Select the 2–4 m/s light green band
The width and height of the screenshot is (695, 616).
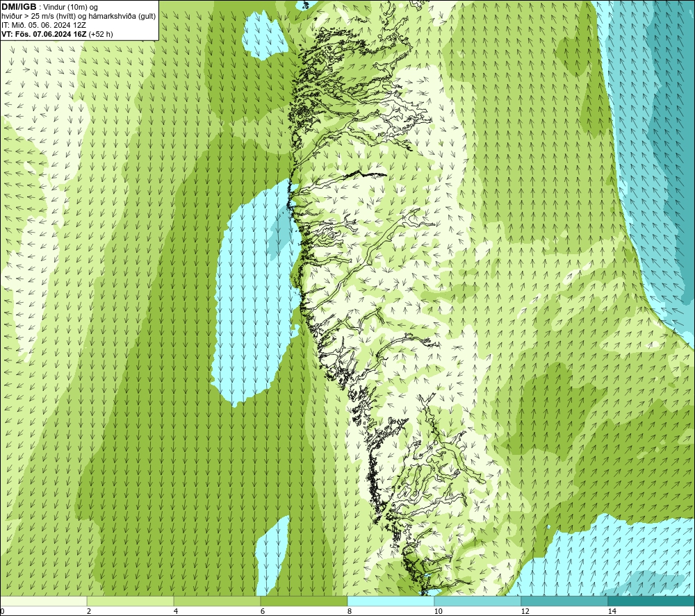(131, 601)
